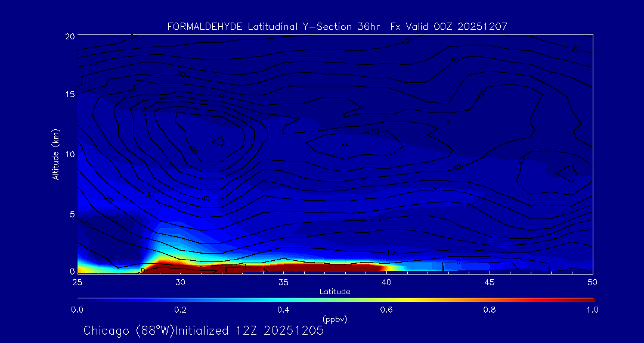Click the 'Altitude (km)' vertical axis label
The width and height of the screenshot is (644, 343).
click(56, 154)
